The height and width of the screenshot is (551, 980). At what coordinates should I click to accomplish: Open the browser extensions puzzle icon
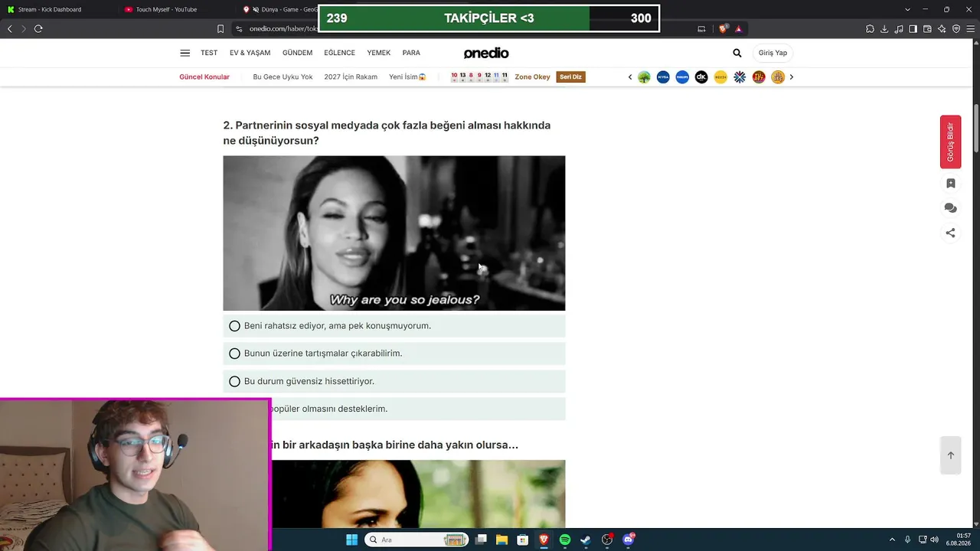[x=870, y=29]
